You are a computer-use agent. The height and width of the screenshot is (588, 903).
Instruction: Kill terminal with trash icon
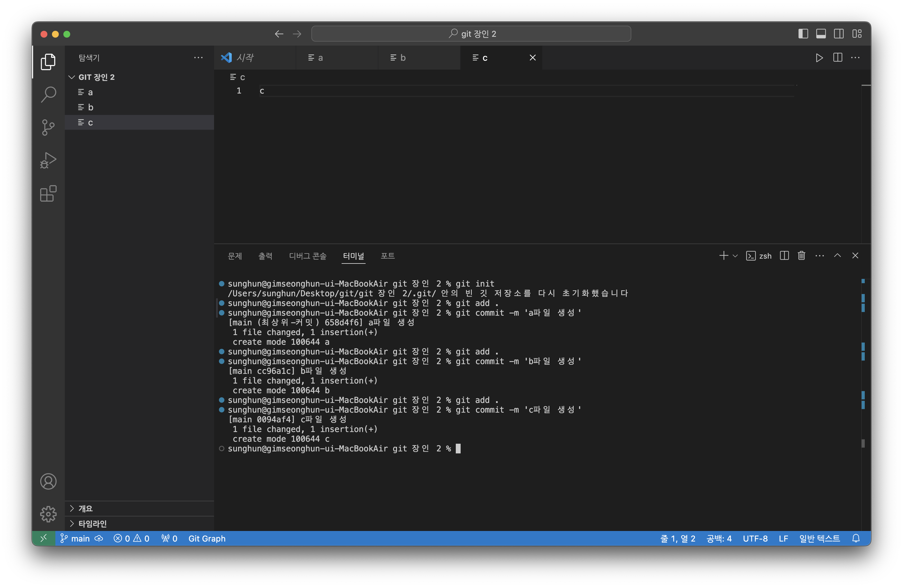pyautogui.click(x=801, y=256)
